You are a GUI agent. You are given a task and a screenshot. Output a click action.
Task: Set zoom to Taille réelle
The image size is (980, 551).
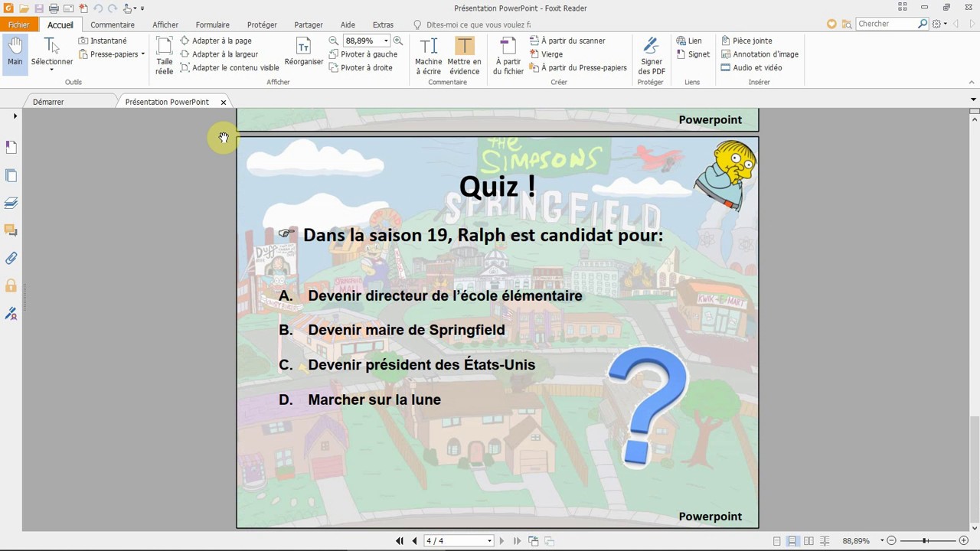click(x=165, y=55)
